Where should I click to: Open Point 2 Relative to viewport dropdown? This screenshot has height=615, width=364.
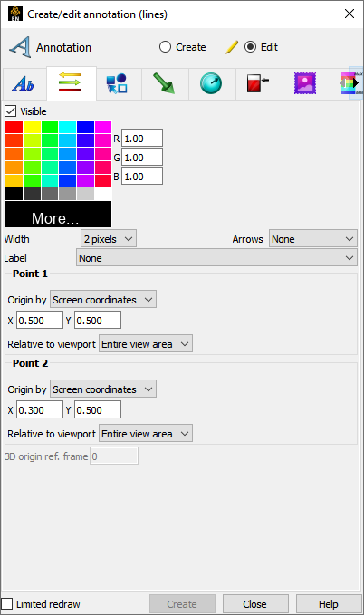[x=146, y=434]
